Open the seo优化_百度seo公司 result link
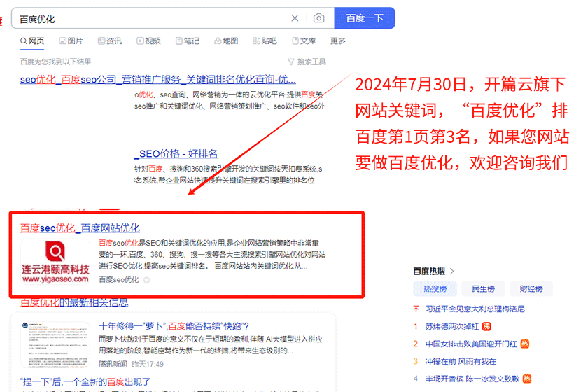Viewport: 574px width, 392px height. tap(158, 79)
